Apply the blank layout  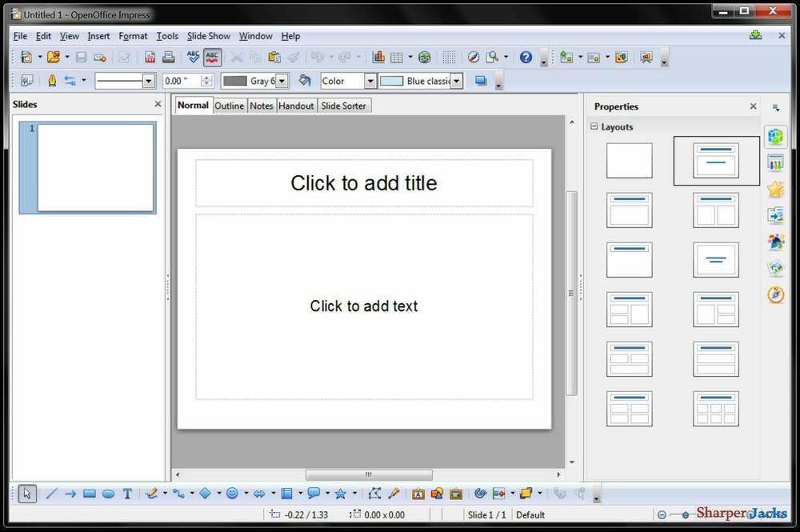629,160
